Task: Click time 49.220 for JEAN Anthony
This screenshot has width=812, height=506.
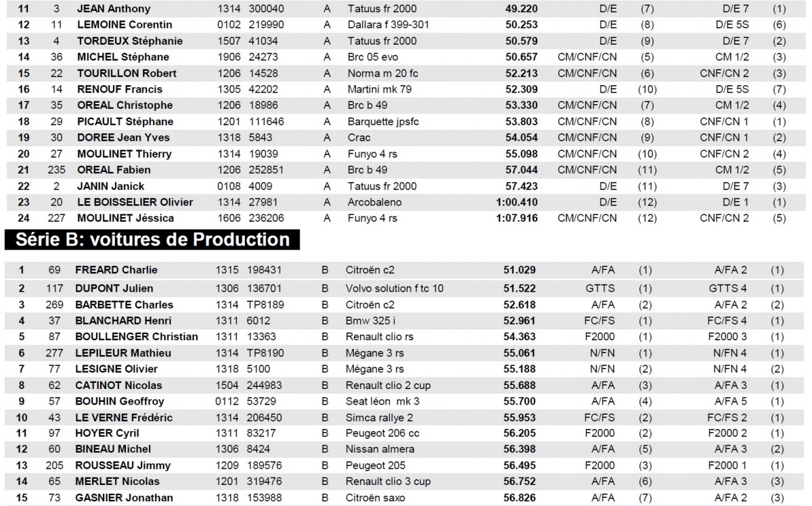Action: [521, 9]
